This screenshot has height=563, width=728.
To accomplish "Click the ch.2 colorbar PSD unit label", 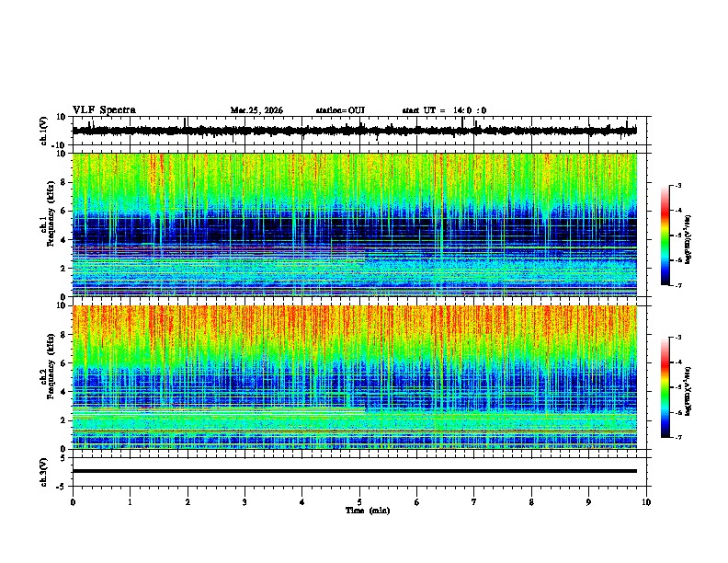I will tap(688, 391).
